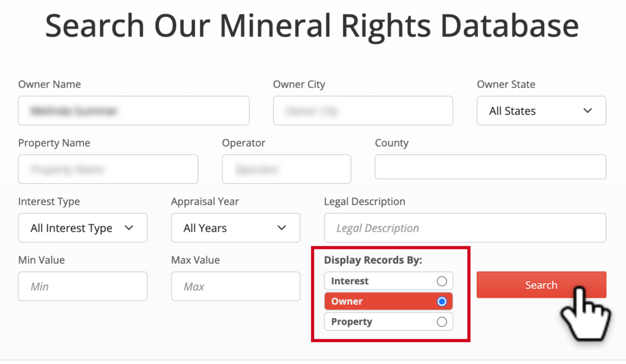
Task: Click the Max Value field
Action: pyautogui.click(x=235, y=286)
